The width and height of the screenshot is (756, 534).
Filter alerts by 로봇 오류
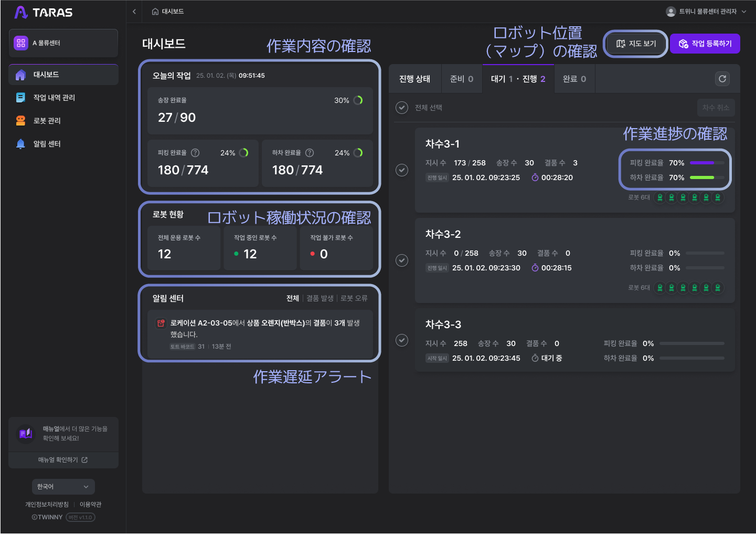(354, 298)
